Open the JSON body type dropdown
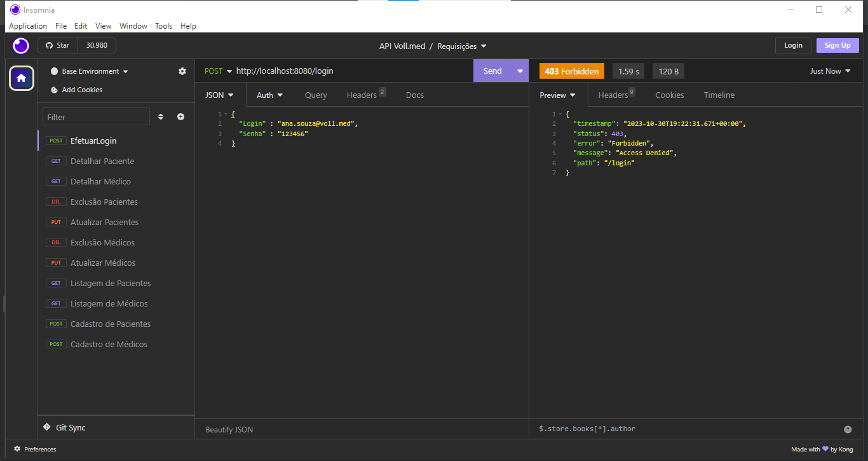The height and width of the screenshot is (461, 868). 220,95
